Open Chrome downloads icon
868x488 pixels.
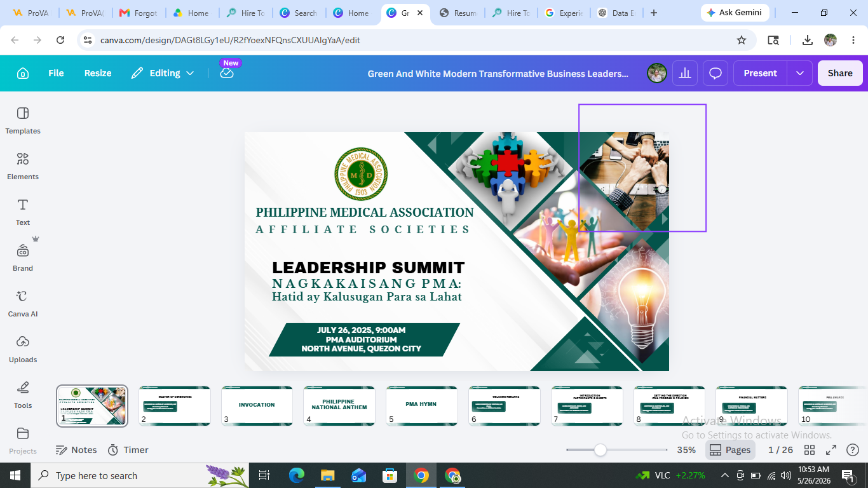(x=808, y=40)
